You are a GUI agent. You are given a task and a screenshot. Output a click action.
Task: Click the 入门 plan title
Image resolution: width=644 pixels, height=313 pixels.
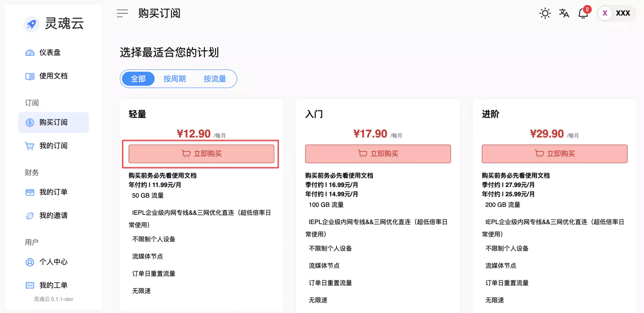[x=314, y=114]
